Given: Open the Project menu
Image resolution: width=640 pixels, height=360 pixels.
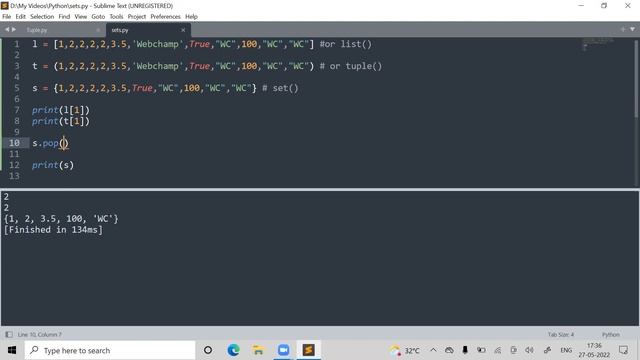Looking at the screenshot, I should [137, 17].
